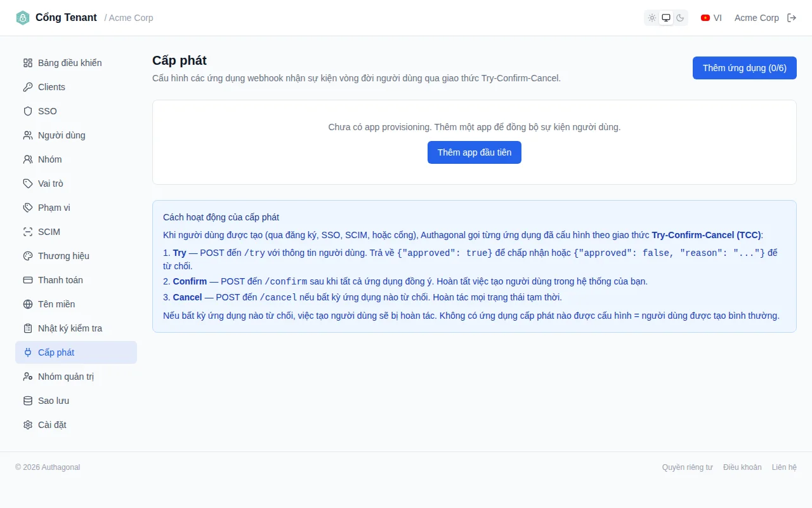Click the Cài đặt gear icon
This screenshot has width=812, height=508.
[28, 425]
